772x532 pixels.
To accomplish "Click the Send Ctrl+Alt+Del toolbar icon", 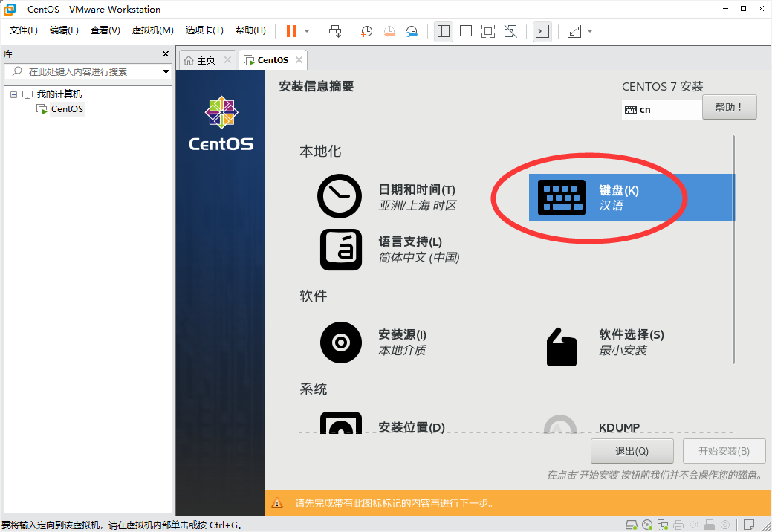I will [335, 31].
